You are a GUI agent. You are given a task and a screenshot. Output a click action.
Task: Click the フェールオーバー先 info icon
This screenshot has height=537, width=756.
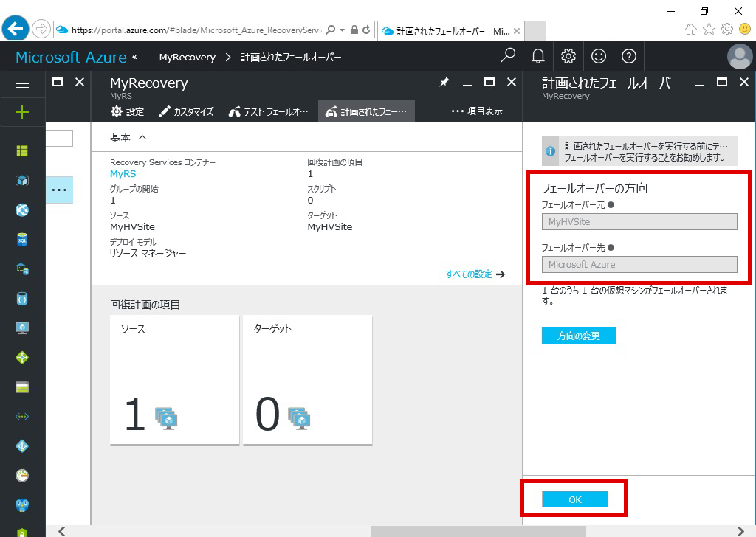[611, 248]
